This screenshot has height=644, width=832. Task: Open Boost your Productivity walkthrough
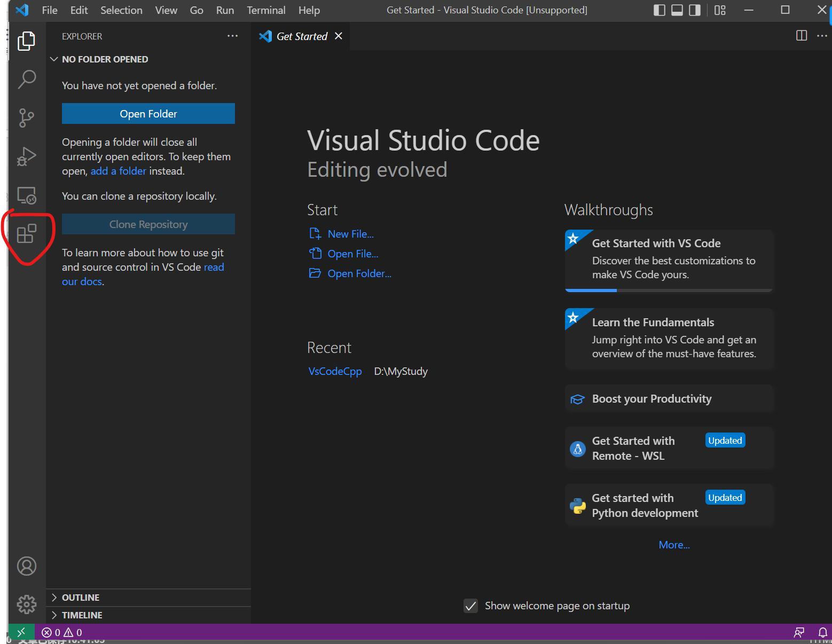(669, 399)
